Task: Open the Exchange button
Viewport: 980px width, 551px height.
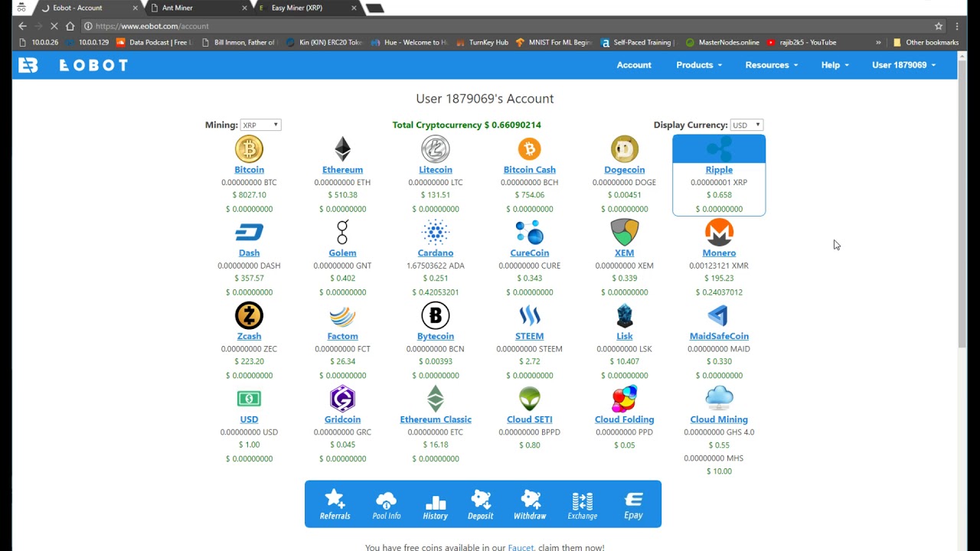Action: pyautogui.click(x=582, y=504)
